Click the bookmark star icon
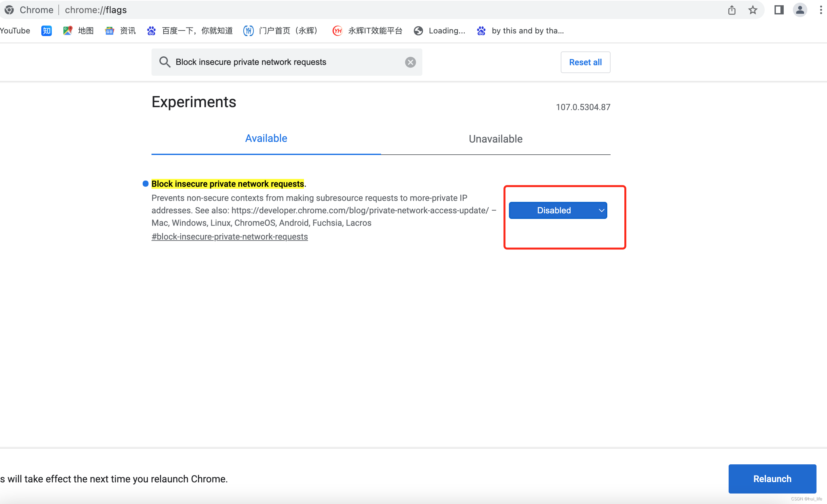 pyautogui.click(x=753, y=10)
